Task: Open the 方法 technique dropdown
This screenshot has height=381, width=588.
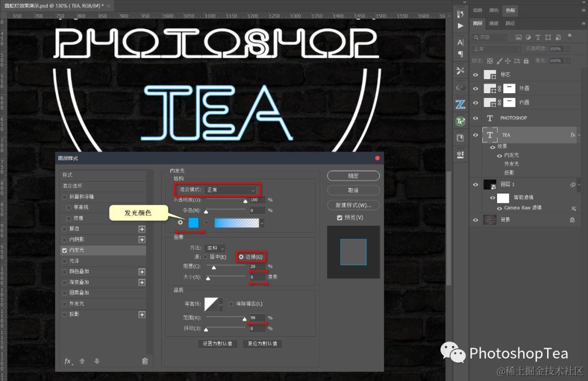Action: (215, 248)
